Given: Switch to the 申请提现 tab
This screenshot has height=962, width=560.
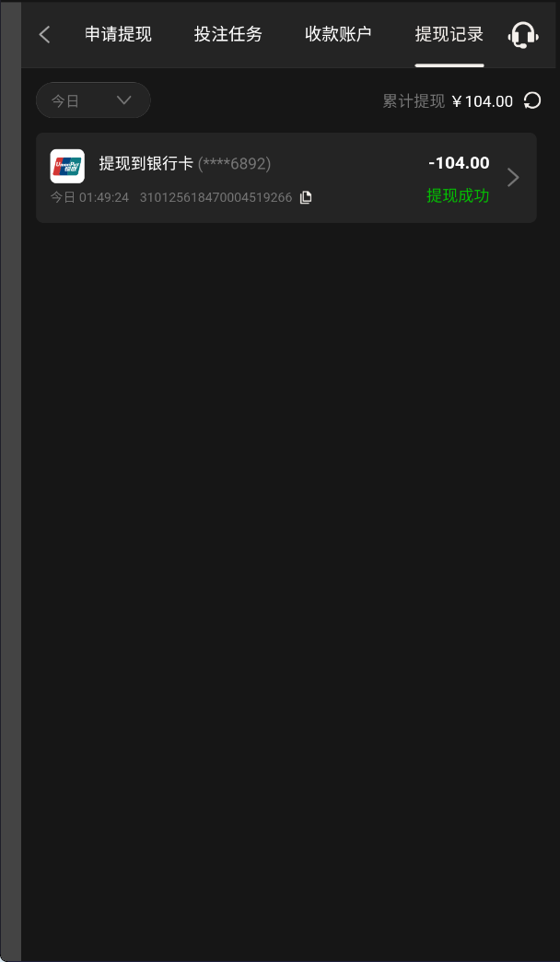Looking at the screenshot, I should tap(118, 34).
